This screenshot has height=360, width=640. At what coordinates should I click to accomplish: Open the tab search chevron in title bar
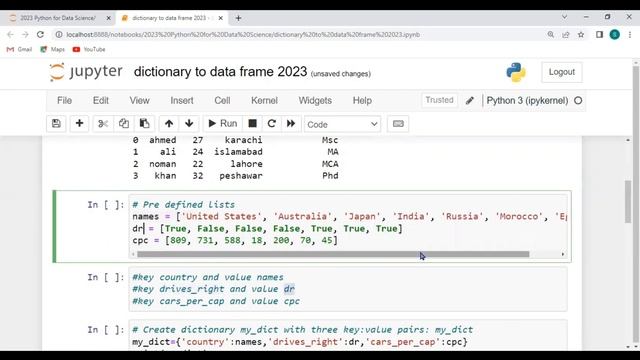click(x=564, y=17)
